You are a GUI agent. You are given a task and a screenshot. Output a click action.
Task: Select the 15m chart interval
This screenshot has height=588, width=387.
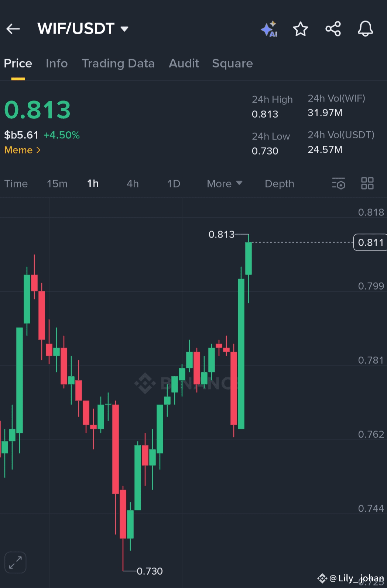tap(57, 184)
